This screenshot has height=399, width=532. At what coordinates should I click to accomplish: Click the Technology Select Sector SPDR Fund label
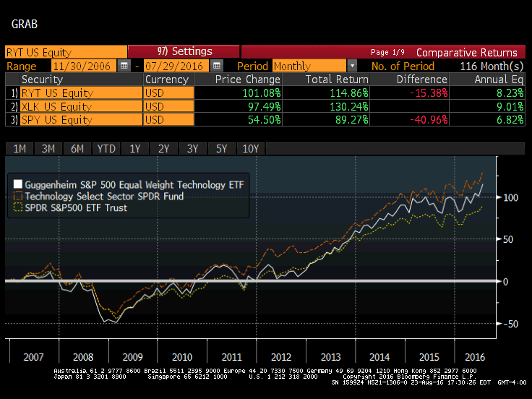(x=104, y=196)
